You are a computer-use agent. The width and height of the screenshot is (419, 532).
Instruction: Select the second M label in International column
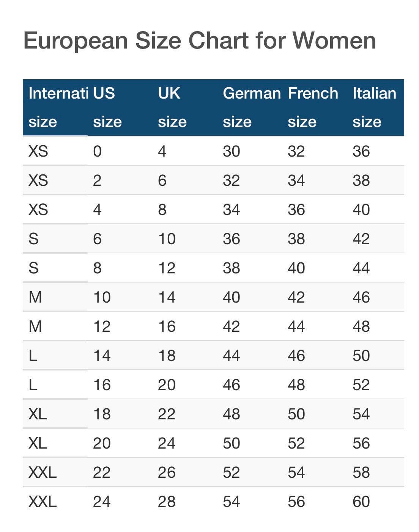(x=35, y=326)
